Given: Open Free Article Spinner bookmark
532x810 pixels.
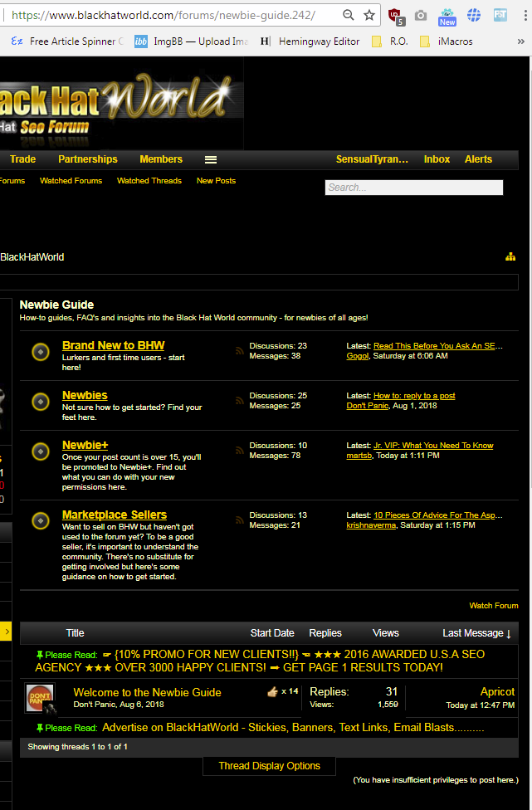Looking at the screenshot, I should pos(67,41).
